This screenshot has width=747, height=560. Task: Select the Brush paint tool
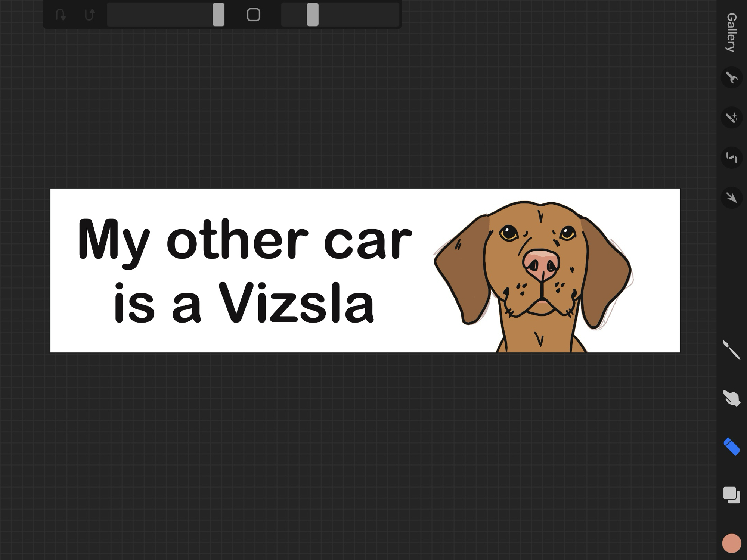731,350
